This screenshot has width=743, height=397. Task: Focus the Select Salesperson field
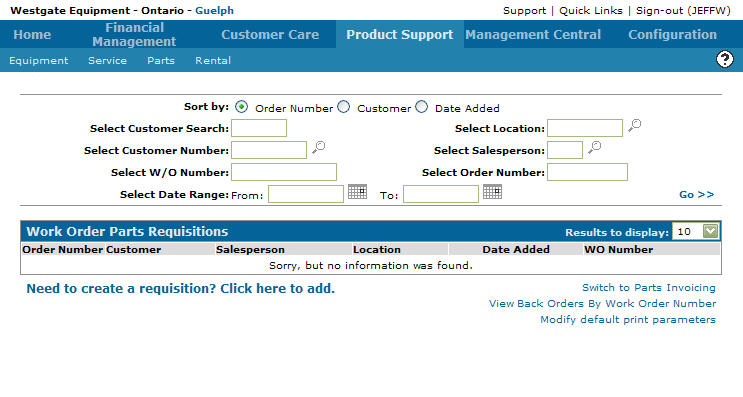(565, 150)
